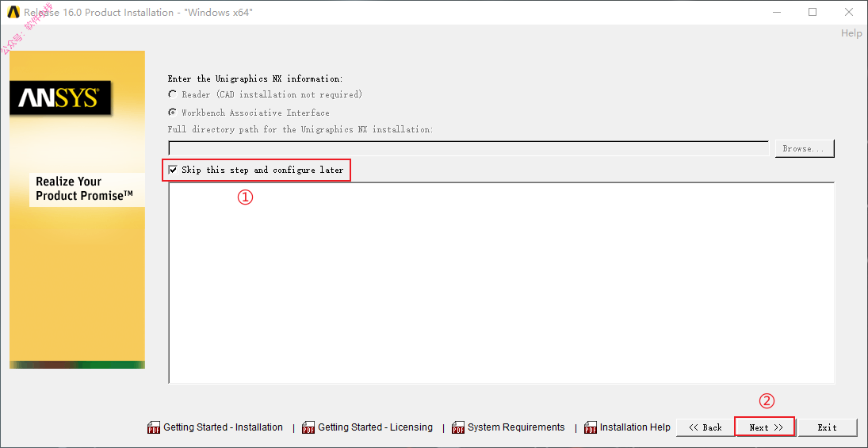Click the ANSYS title bar app icon
The width and height of the screenshot is (868, 448).
coord(13,12)
